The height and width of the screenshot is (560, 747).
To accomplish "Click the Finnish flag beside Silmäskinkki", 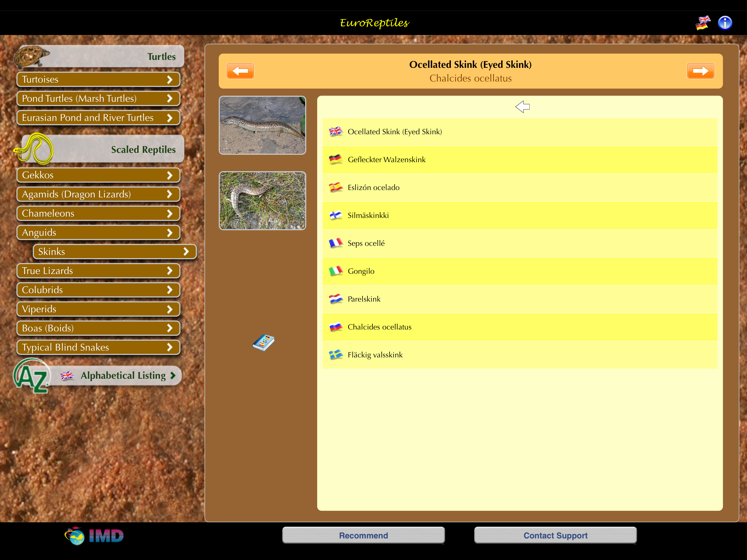I will [336, 215].
